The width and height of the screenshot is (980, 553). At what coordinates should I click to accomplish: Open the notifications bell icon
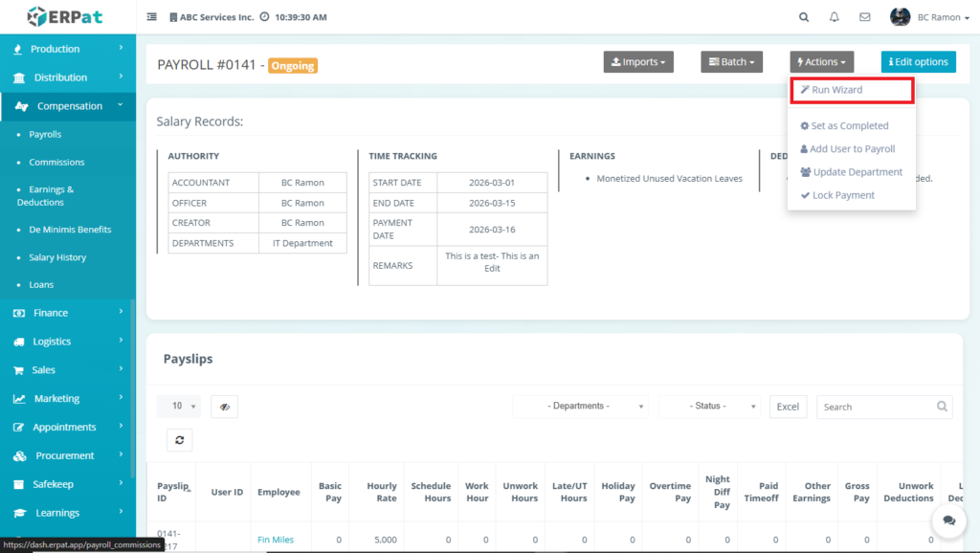835,17
